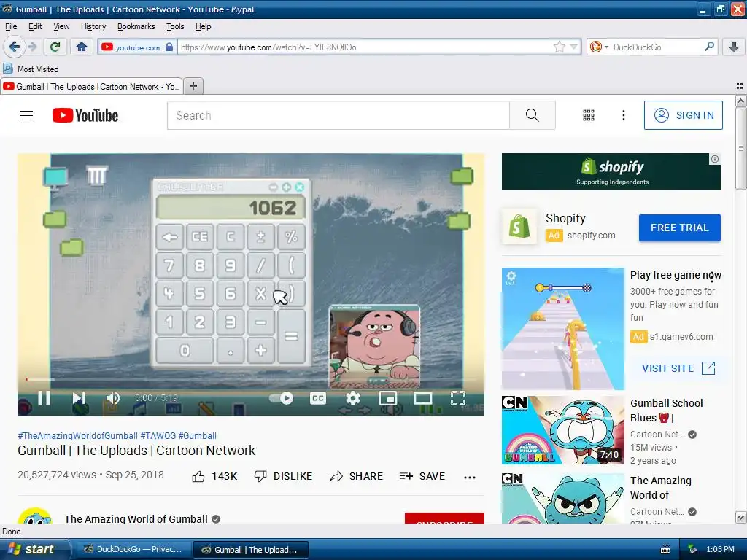Image resolution: width=747 pixels, height=560 pixels.
Task: Enter fullscreen mode on the video
Action: click(458, 398)
